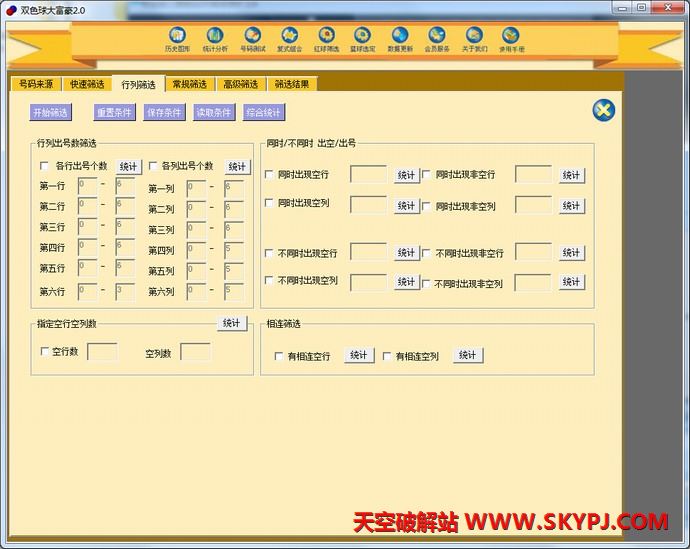This screenshot has height=549, width=690.
Task: Go to the 高级筛选 tab
Action: tap(240, 85)
